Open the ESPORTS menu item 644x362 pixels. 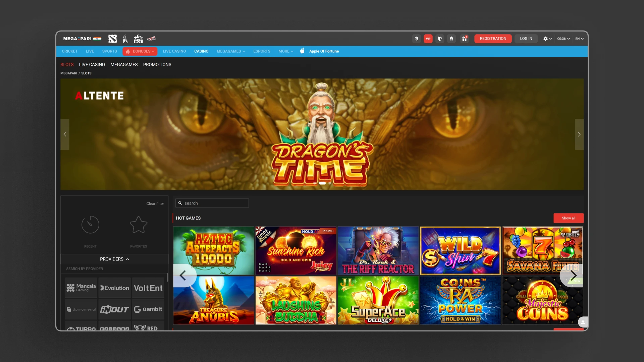[x=262, y=51]
